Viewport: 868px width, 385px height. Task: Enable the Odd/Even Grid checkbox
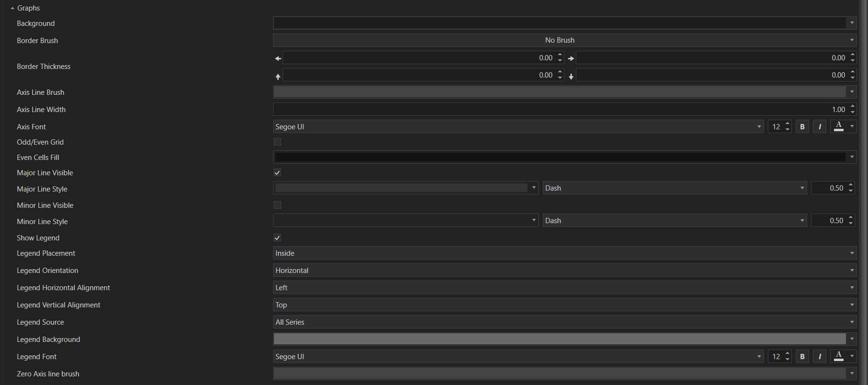click(x=277, y=142)
